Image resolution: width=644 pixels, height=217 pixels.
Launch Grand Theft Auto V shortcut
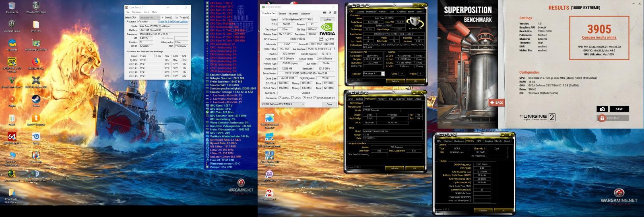12,82
